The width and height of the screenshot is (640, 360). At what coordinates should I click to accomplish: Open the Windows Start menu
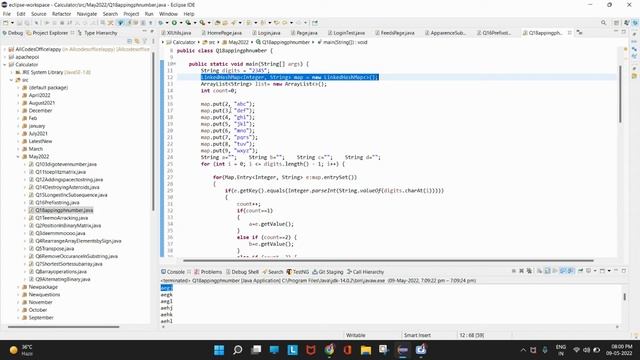[219, 350]
